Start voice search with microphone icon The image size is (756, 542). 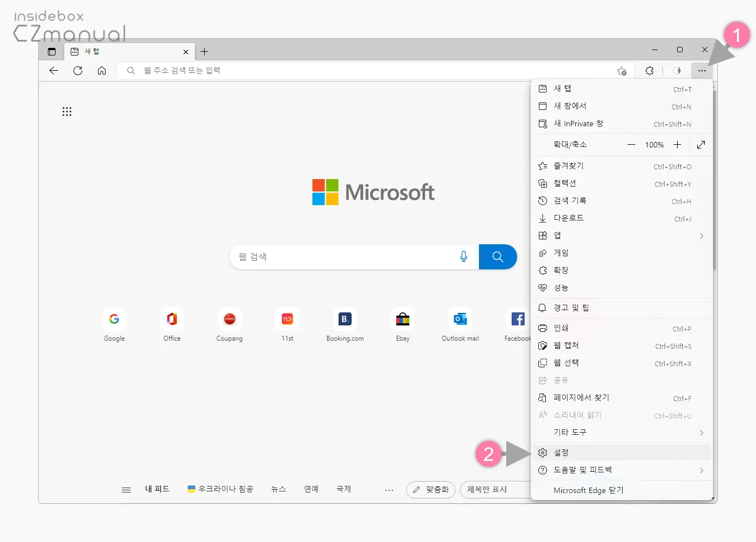coord(464,257)
